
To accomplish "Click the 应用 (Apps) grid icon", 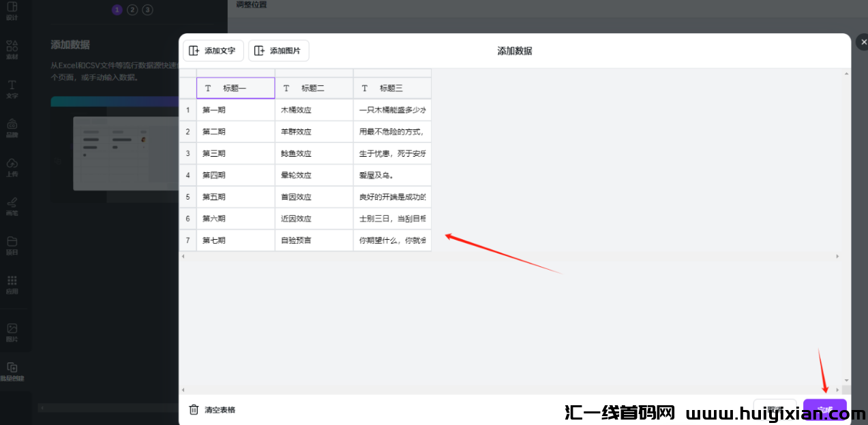I will [x=12, y=282].
